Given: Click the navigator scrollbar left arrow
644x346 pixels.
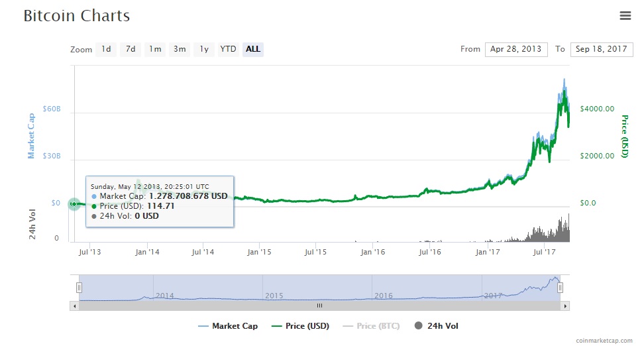Looking at the screenshot, I should click(x=74, y=306).
